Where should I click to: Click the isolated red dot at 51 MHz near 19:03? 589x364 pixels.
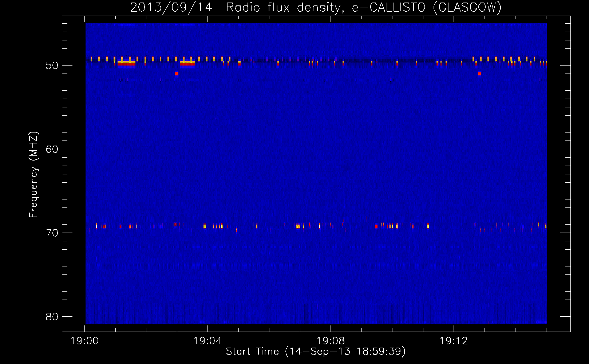(177, 74)
